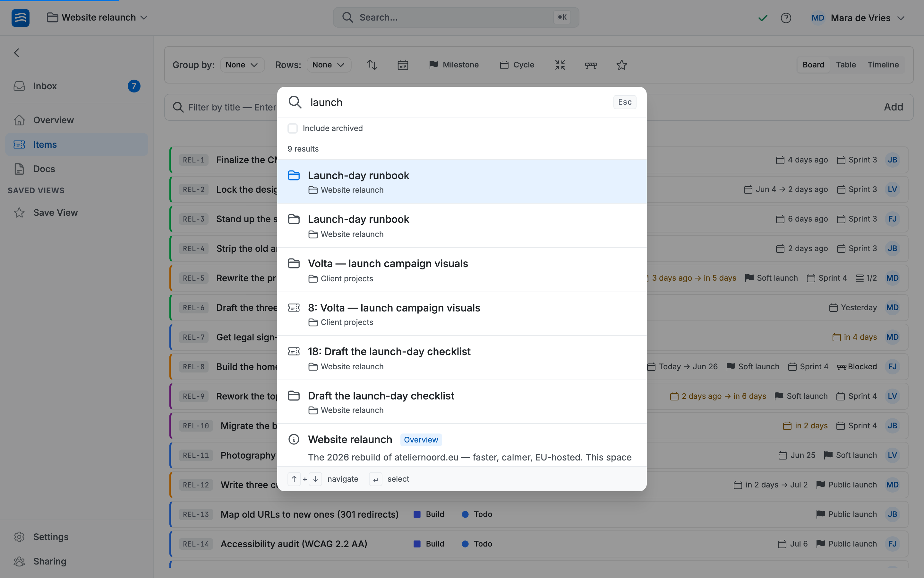
Task: Click the 1/2 checklist count on REL-5
Action: pyautogui.click(x=866, y=278)
